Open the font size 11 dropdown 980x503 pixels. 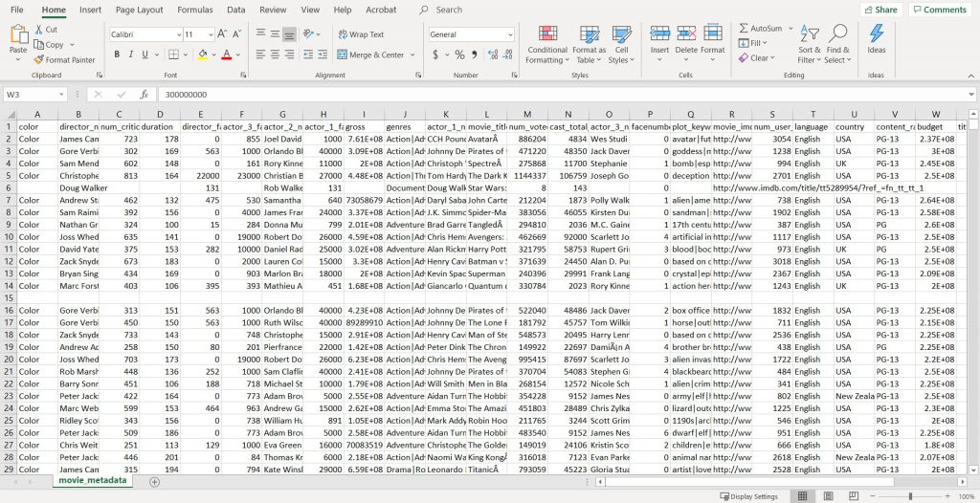click(211, 35)
